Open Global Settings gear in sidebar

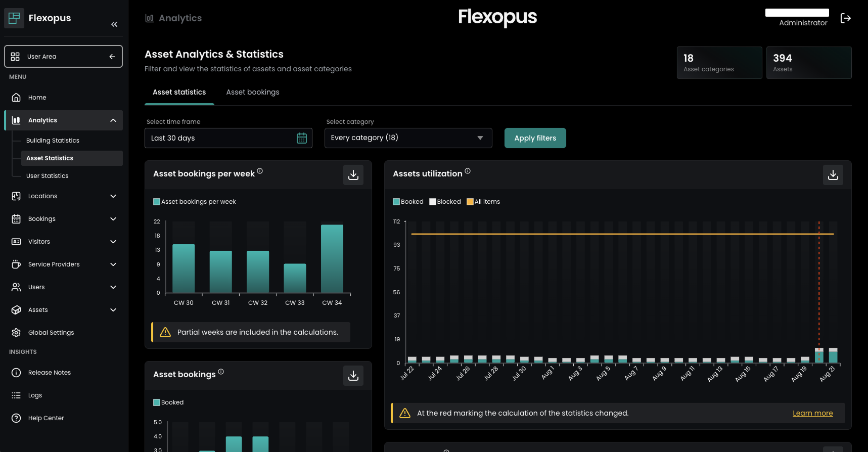pos(17,333)
